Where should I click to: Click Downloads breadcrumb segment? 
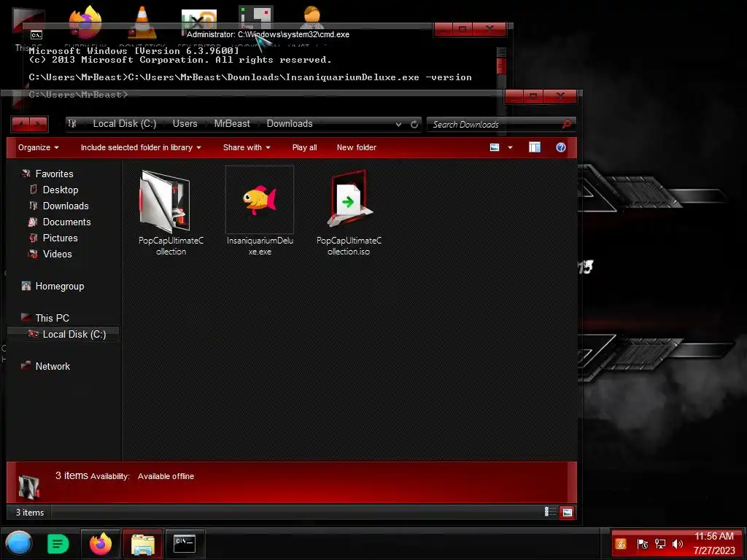pos(290,124)
